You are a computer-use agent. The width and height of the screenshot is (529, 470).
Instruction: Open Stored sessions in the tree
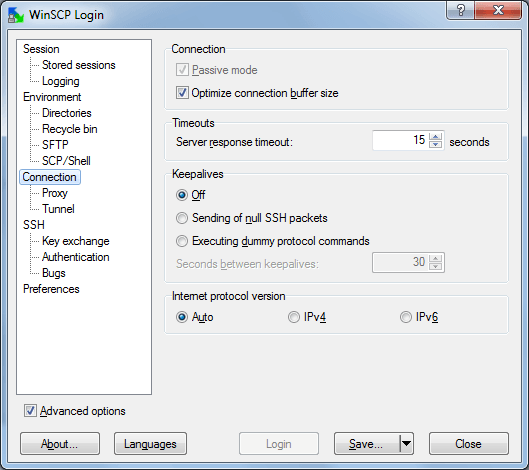coord(79,65)
